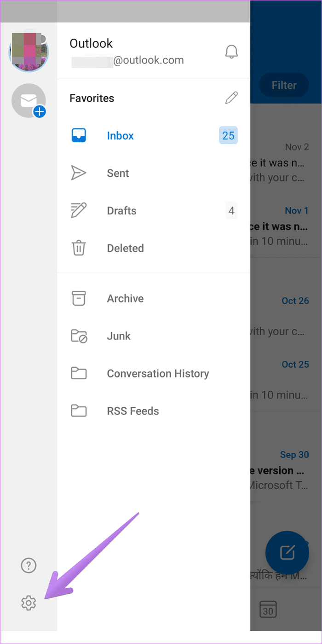The image size is (322, 644).
Task: Open Settings via the gear icon
Action: 28,603
